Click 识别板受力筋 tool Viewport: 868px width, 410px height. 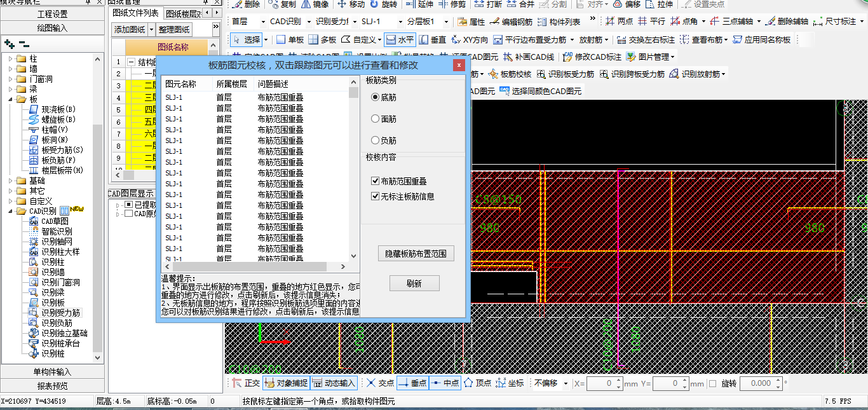pyautogui.click(x=566, y=74)
